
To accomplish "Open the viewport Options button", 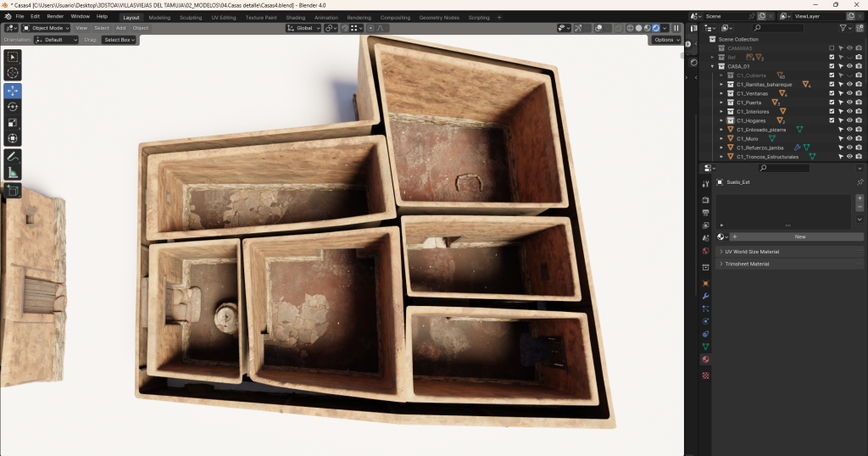I will (665, 40).
